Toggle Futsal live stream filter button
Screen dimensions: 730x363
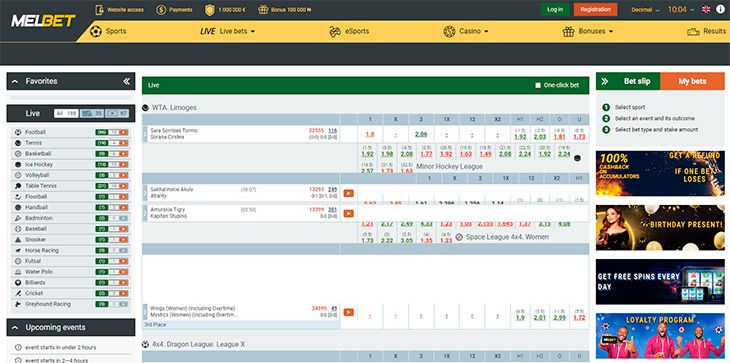tap(123, 261)
